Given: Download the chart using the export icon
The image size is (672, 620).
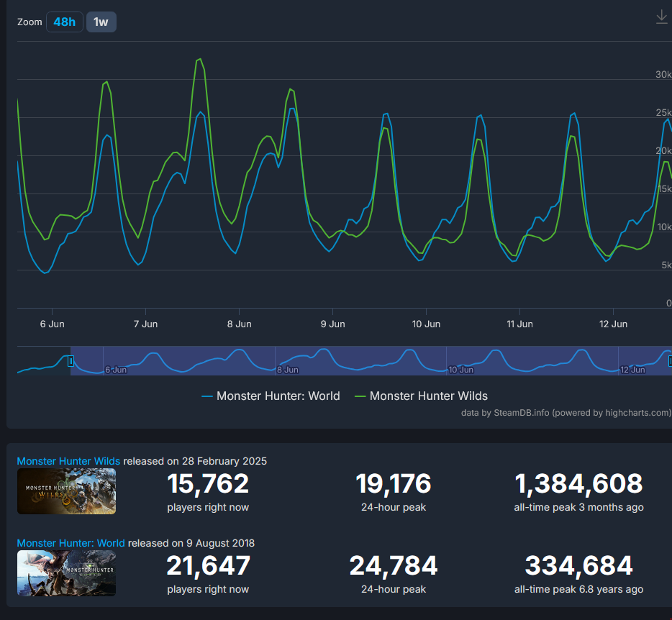Looking at the screenshot, I should click(x=662, y=17).
